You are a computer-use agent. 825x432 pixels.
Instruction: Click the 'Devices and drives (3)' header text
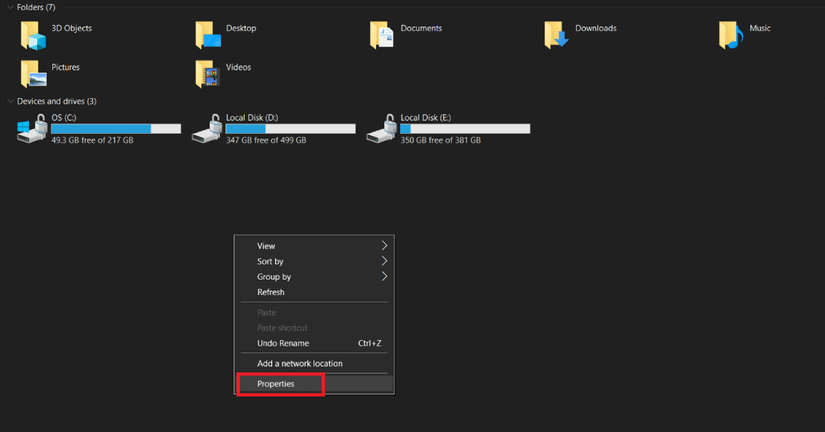coord(57,101)
